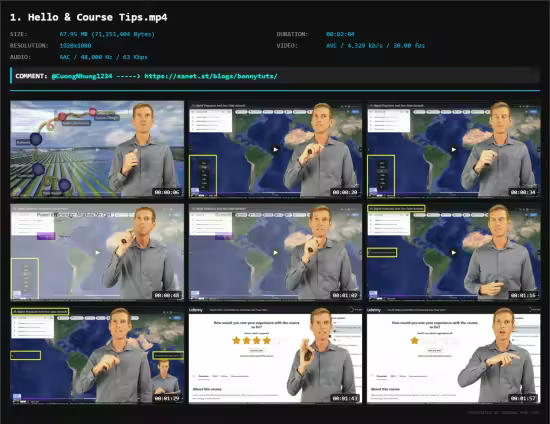
Task: Open the thumbnail stamped 00:00:34
Action: pos(454,149)
